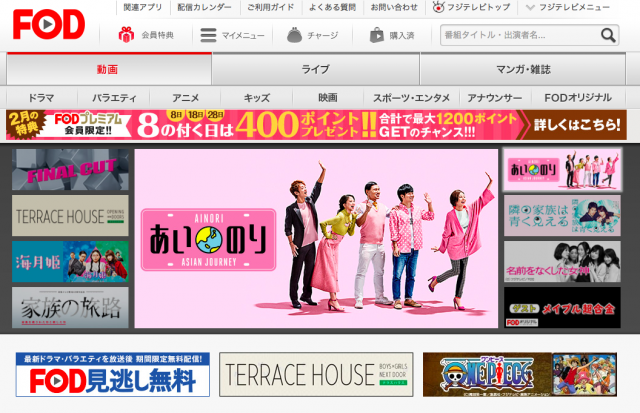Screen dimensions: 640x413
Task: Select ドラマ category
Action: point(42,98)
